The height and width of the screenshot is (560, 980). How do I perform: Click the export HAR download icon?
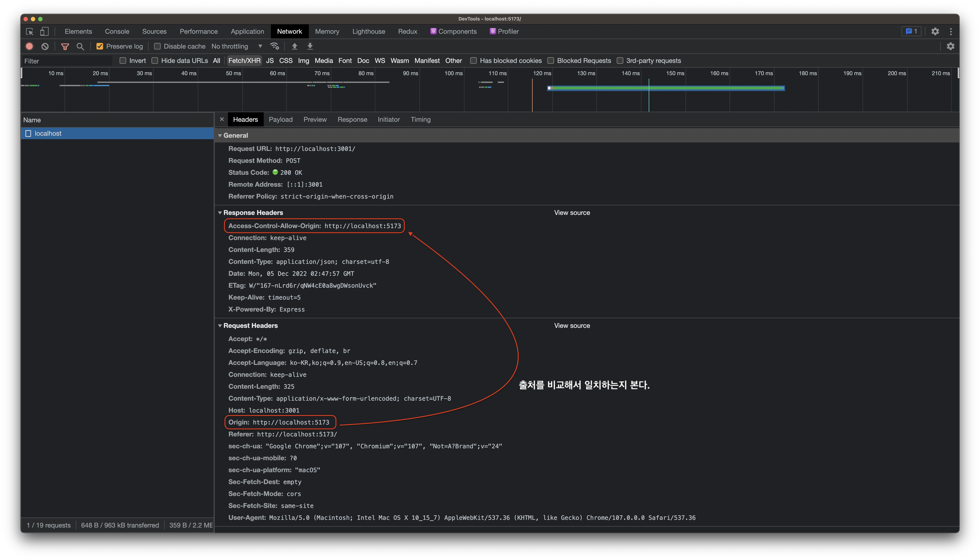[x=310, y=46]
